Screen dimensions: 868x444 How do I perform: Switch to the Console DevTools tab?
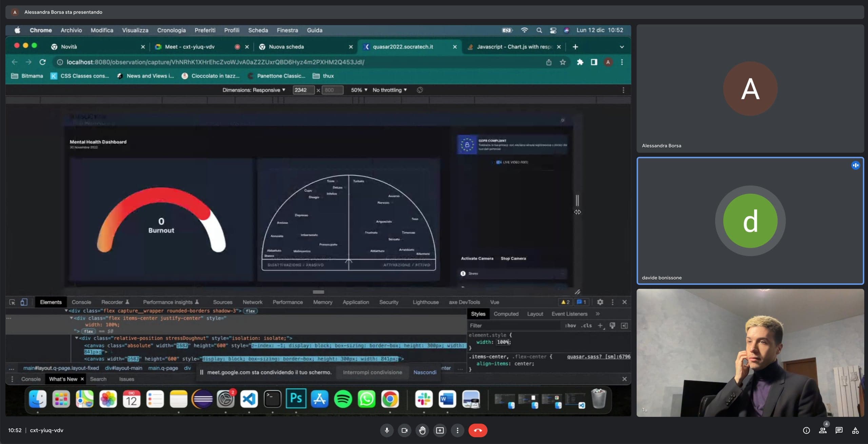point(81,302)
